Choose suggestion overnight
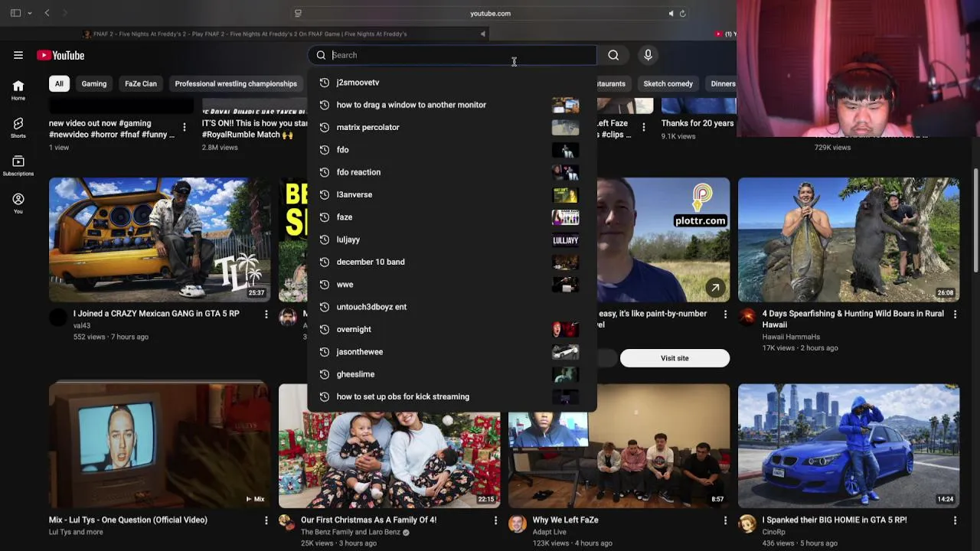This screenshot has width=980, height=551. click(452, 329)
